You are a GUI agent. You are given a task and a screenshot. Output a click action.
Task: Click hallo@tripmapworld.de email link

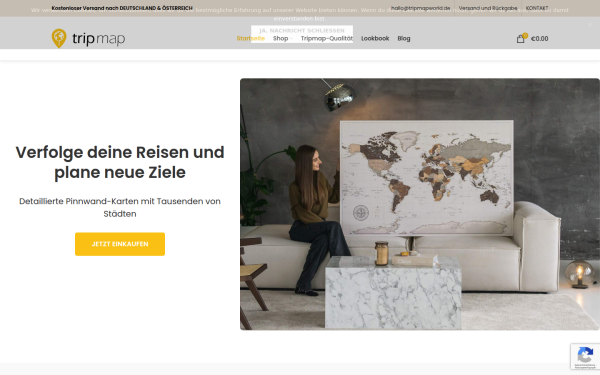[421, 8]
